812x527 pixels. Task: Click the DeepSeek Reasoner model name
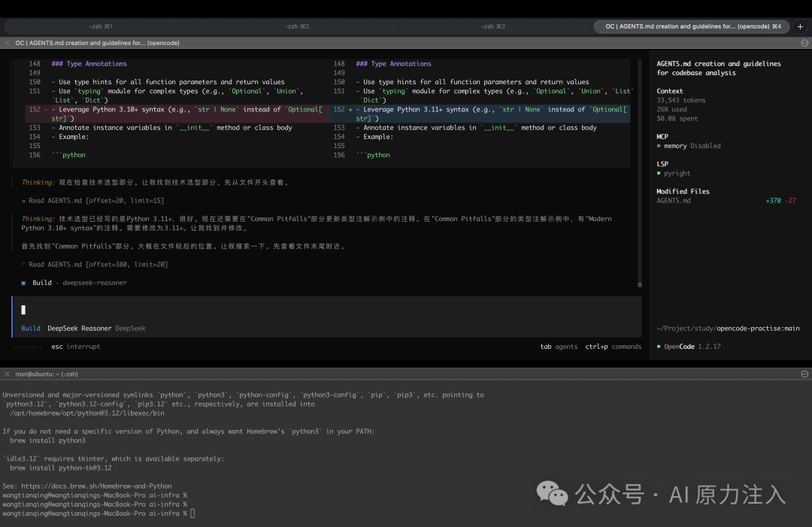[x=79, y=329]
